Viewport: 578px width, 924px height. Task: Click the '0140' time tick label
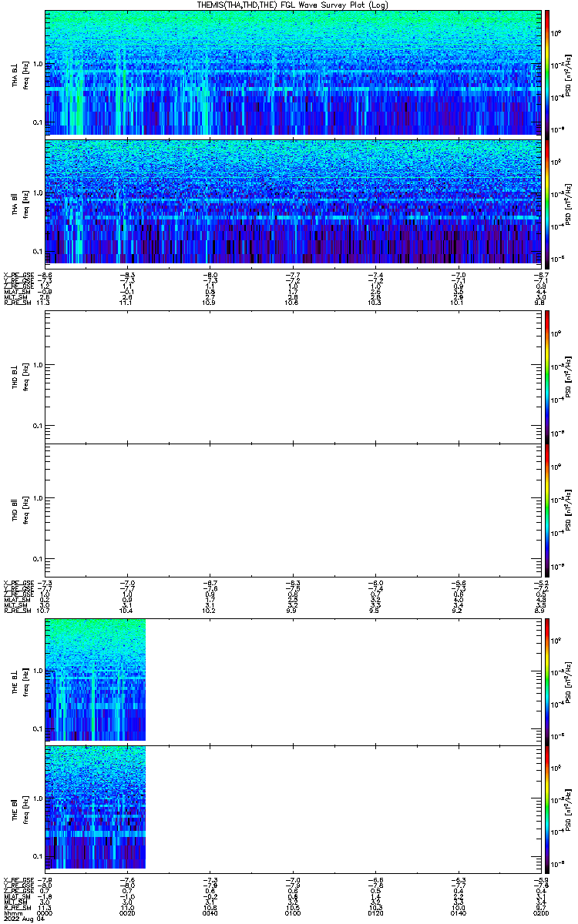click(x=458, y=914)
